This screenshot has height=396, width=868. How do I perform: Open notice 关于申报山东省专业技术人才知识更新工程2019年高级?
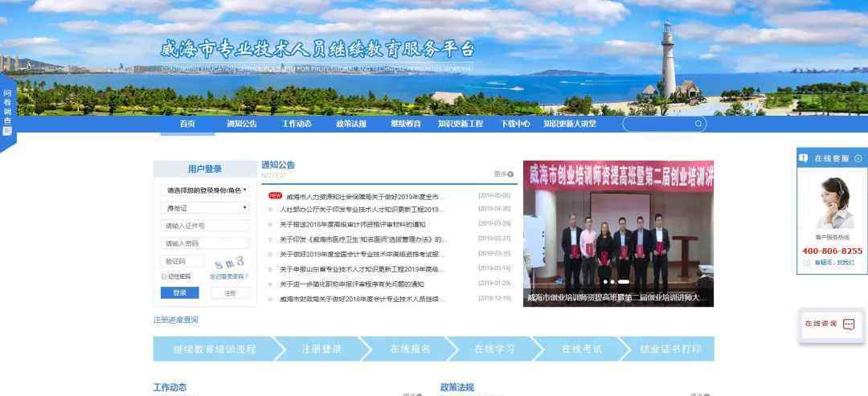tap(362, 269)
